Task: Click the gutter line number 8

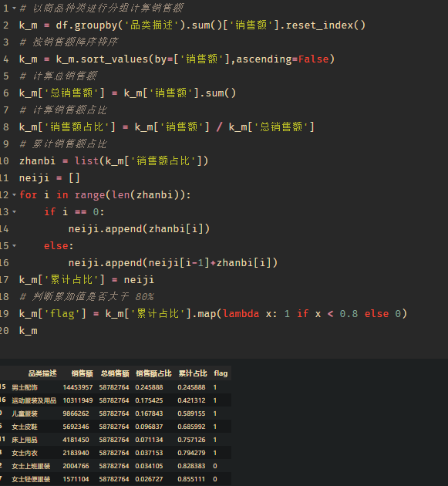Action: pos(6,127)
